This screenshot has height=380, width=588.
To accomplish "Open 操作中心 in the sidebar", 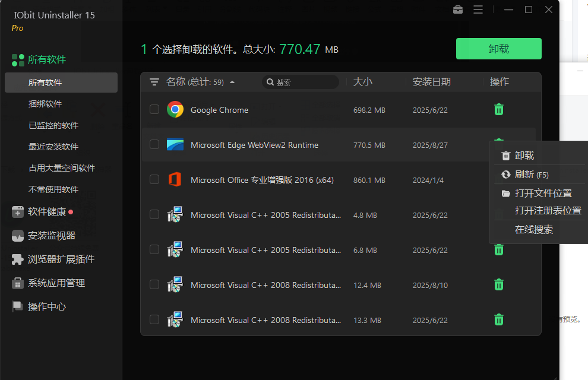I will pos(39,306).
